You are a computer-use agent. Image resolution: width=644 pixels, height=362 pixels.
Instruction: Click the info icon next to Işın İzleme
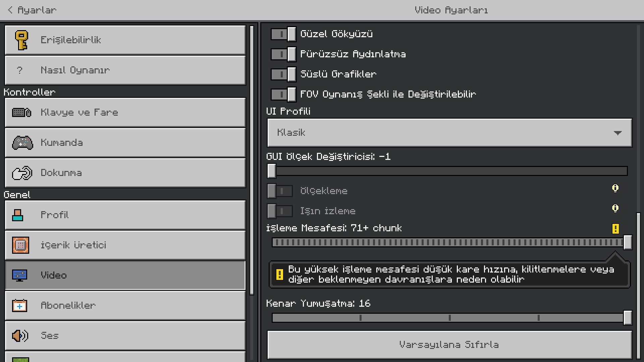pos(615,208)
